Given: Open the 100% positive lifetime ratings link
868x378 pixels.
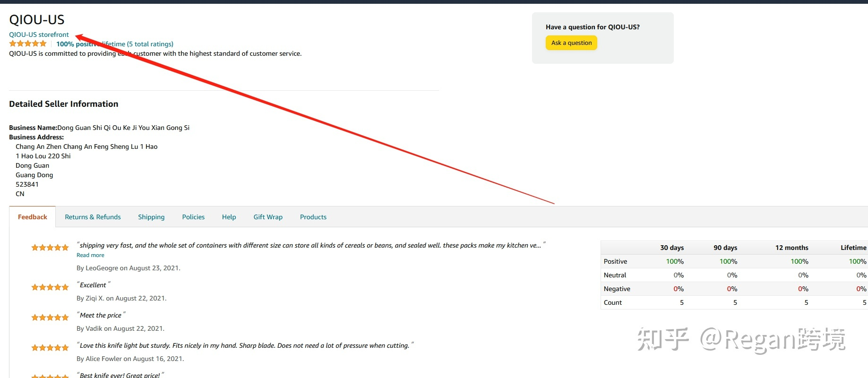Looking at the screenshot, I should 115,44.
